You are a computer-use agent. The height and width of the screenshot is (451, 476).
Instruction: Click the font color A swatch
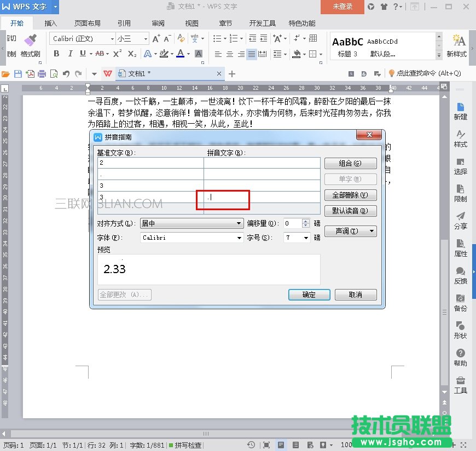pyautogui.click(x=180, y=54)
